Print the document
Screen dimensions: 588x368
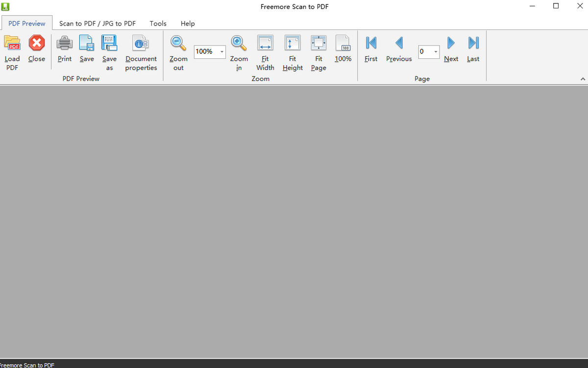(65, 49)
